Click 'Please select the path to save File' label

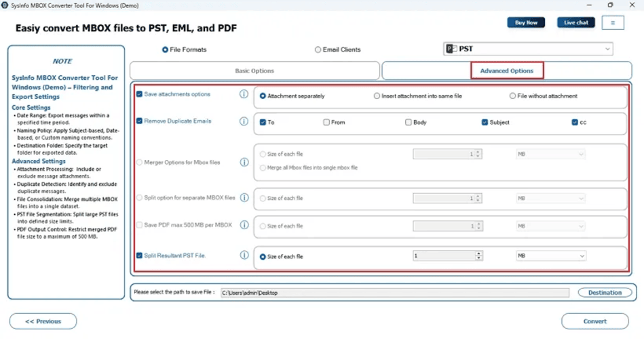point(174,292)
